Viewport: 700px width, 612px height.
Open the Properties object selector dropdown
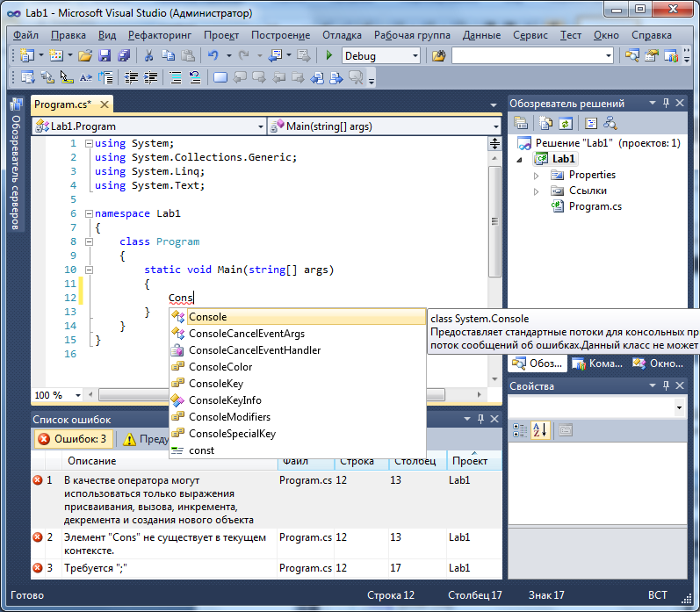[679, 407]
